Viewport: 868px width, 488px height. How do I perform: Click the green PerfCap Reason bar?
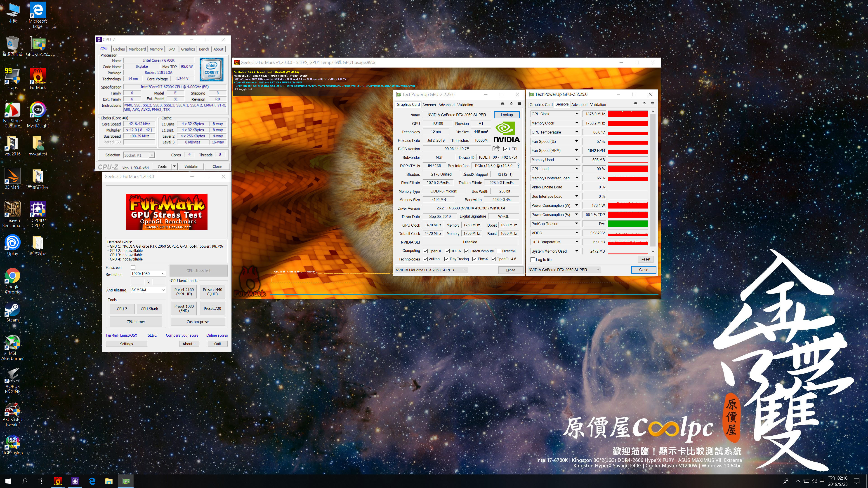[628, 224]
